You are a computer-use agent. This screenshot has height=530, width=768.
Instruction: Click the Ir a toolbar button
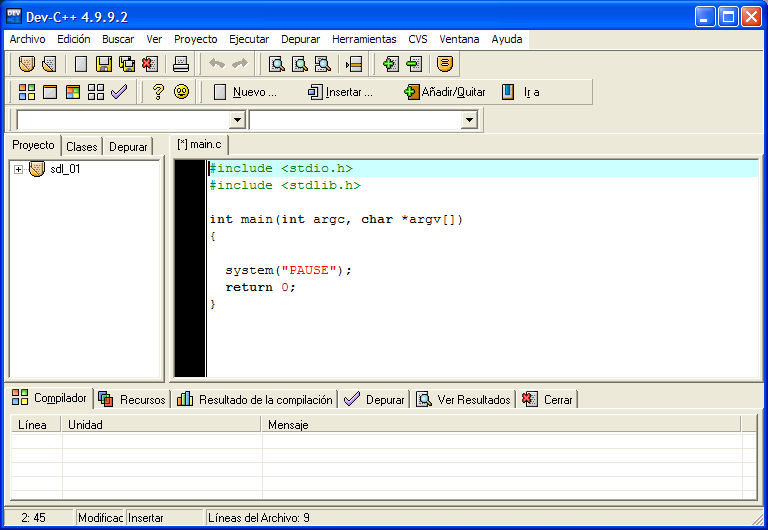point(521,92)
